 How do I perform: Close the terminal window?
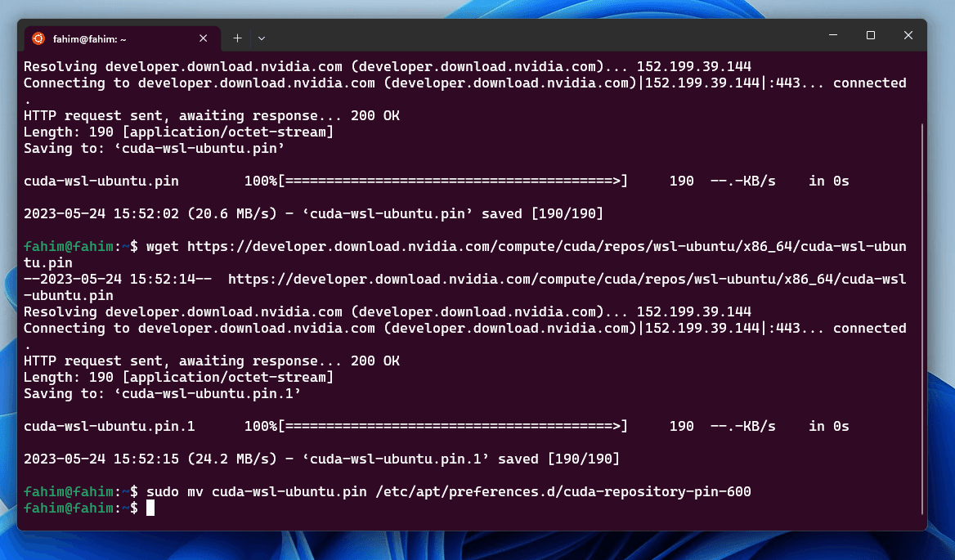(908, 35)
